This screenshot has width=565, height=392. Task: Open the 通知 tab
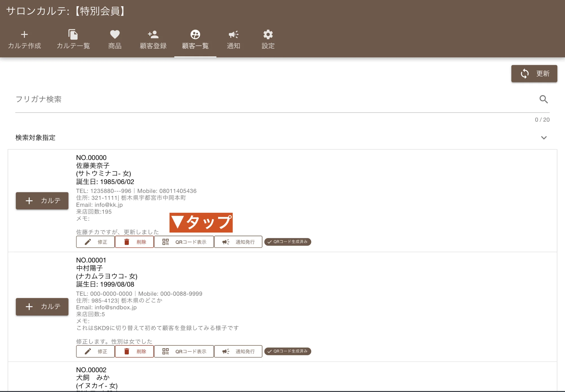click(x=233, y=46)
